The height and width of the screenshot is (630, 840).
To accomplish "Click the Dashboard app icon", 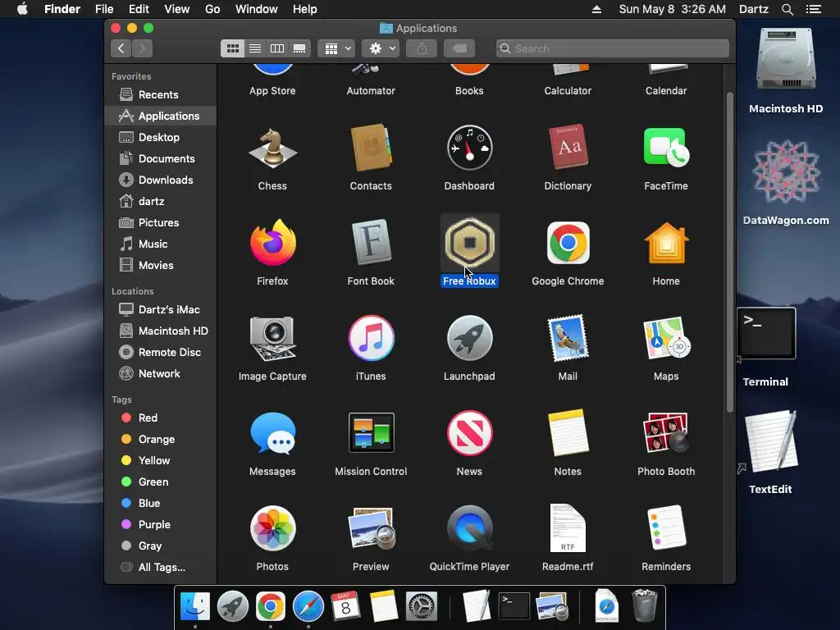I will [469, 148].
